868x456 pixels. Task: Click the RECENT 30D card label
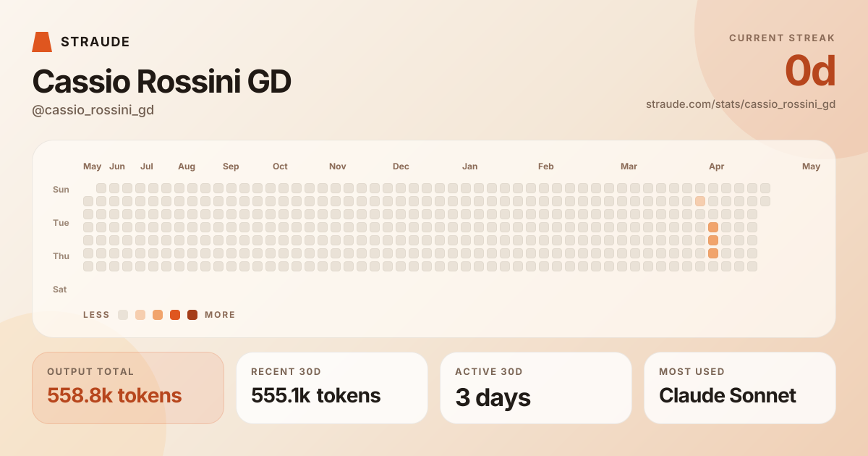tap(286, 371)
